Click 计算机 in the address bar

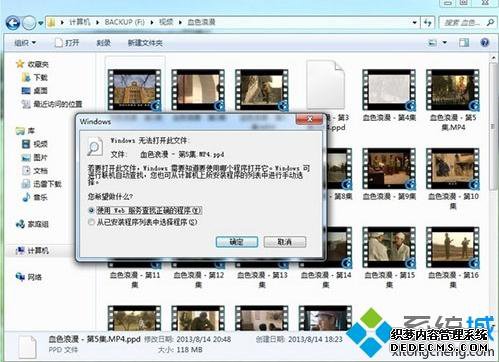click(80, 22)
